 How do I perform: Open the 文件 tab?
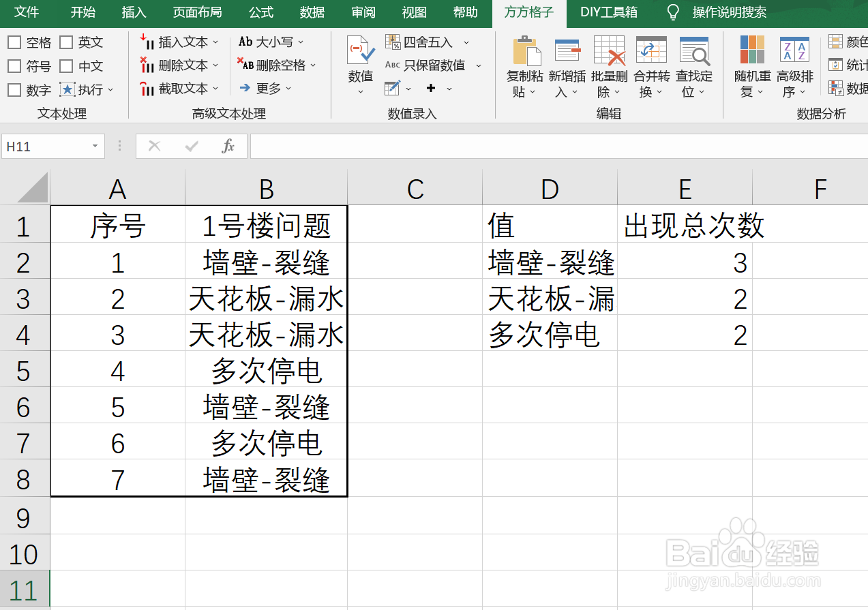27,12
